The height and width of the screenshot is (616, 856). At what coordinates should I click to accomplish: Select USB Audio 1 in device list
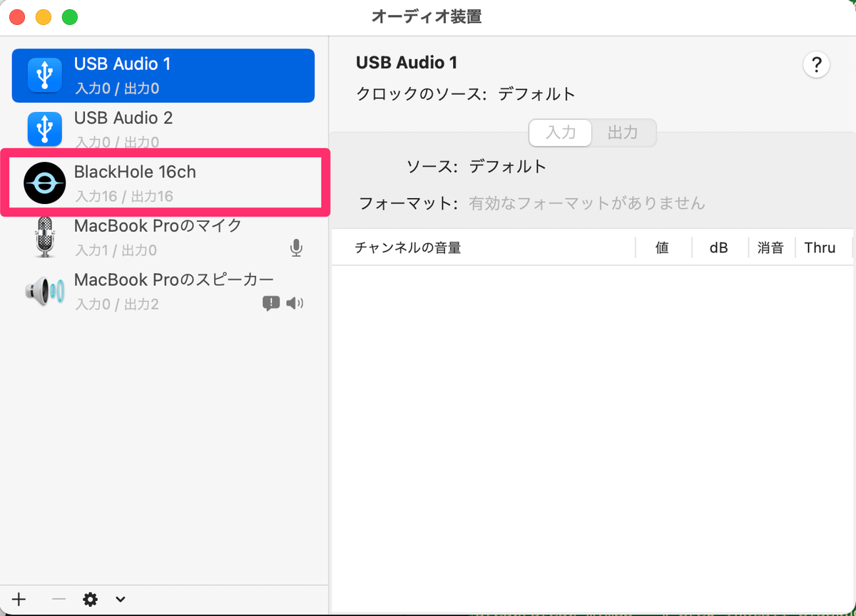click(x=163, y=76)
